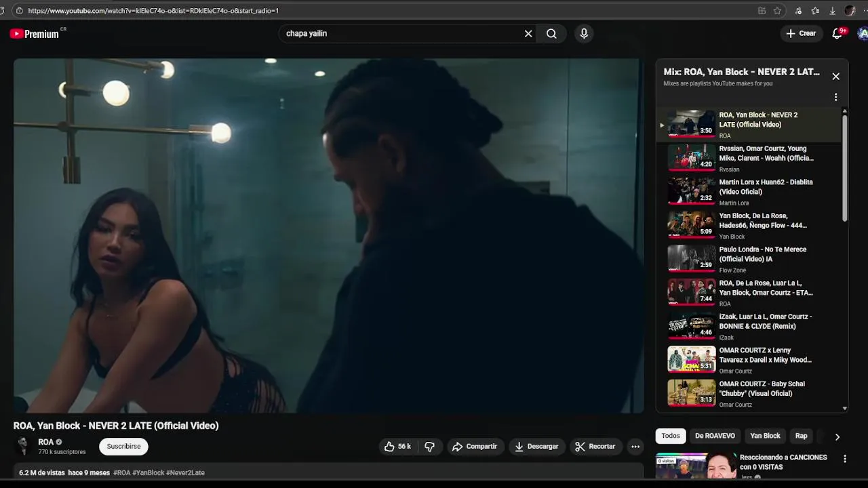Open YouTube Premium home logo
Screen dimensions: 868x488
(34, 34)
